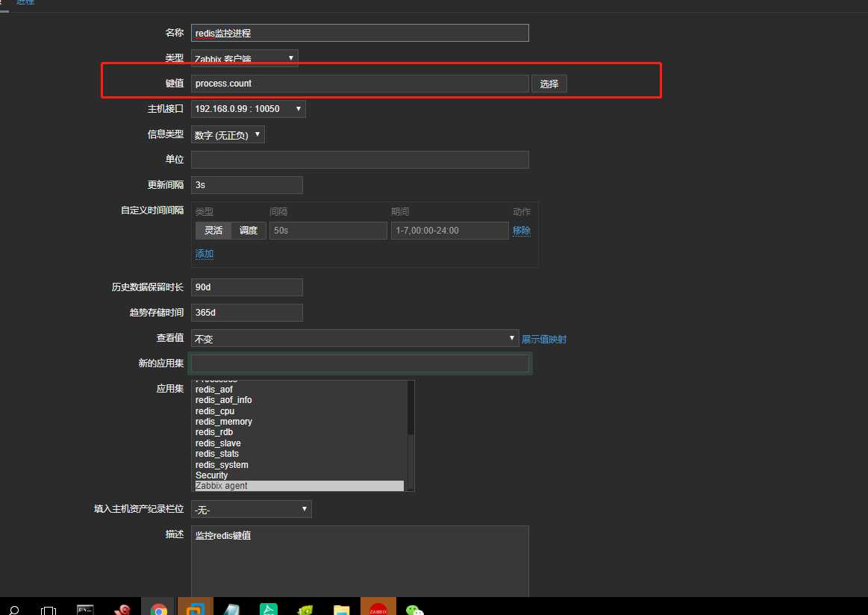Click the 添加 link to add interval
Screen dimensions: 868x615
[204, 254]
